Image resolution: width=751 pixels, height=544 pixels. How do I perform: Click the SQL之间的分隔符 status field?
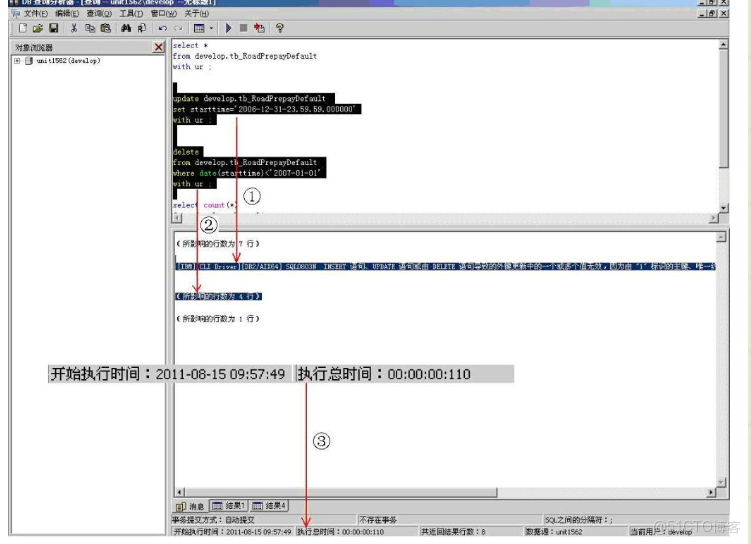click(636, 520)
